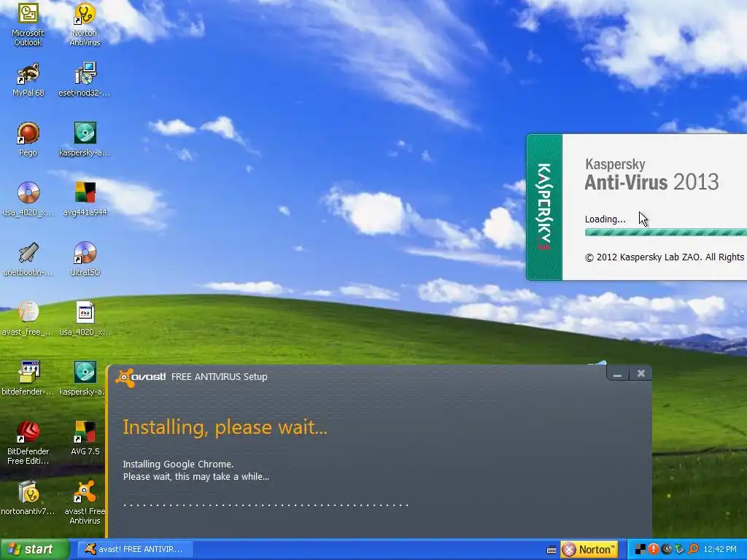747x560 pixels.
Task: Select the bitdefender installer desktop icon
Action: tap(28, 378)
